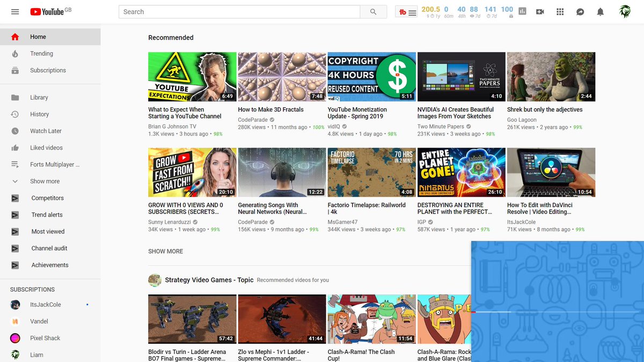Image resolution: width=644 pixels, height=362 pixels.
Task: Open Subscriptions in sidebar
Action: click(x=50, y=70)
